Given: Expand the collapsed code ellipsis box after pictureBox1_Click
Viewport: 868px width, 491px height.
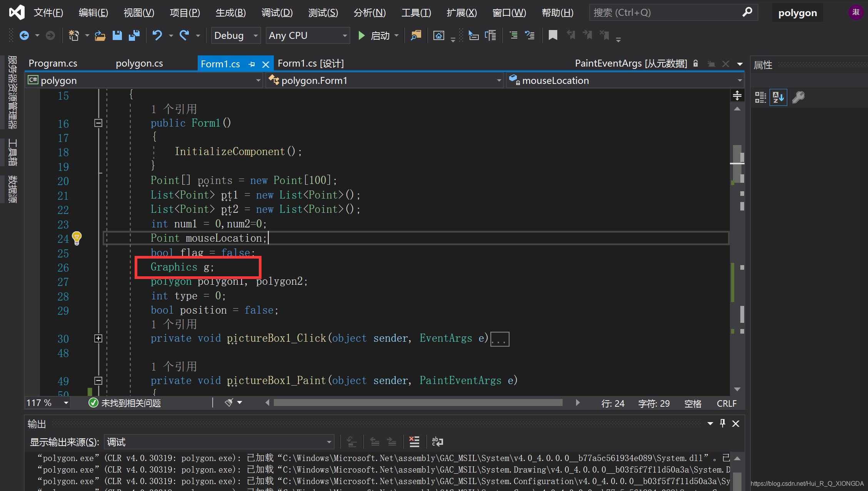Looking at the screenshot, I should click(x=500, y=339).
